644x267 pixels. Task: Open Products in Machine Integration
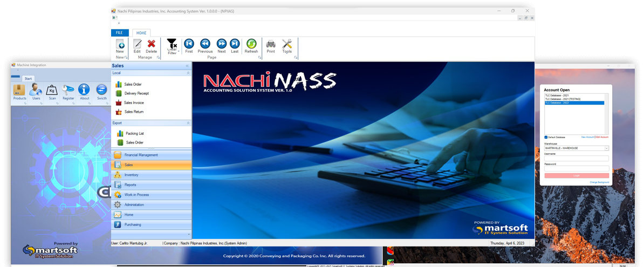(19, 91)
